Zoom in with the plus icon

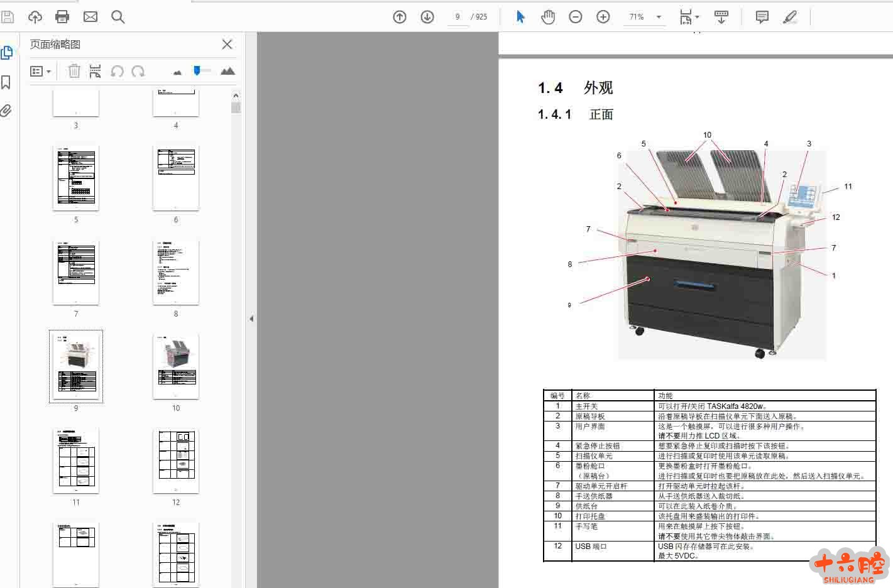(603, 17)
